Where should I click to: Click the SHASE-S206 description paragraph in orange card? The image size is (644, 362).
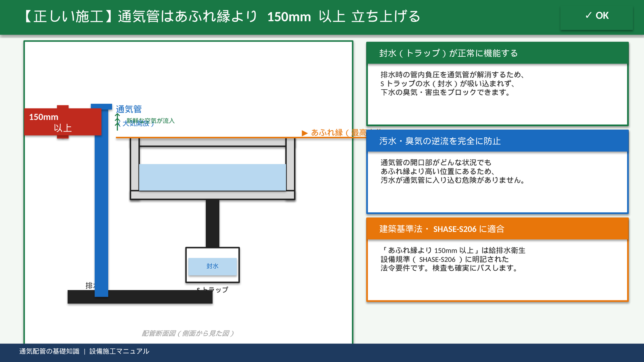click(453, 259)
